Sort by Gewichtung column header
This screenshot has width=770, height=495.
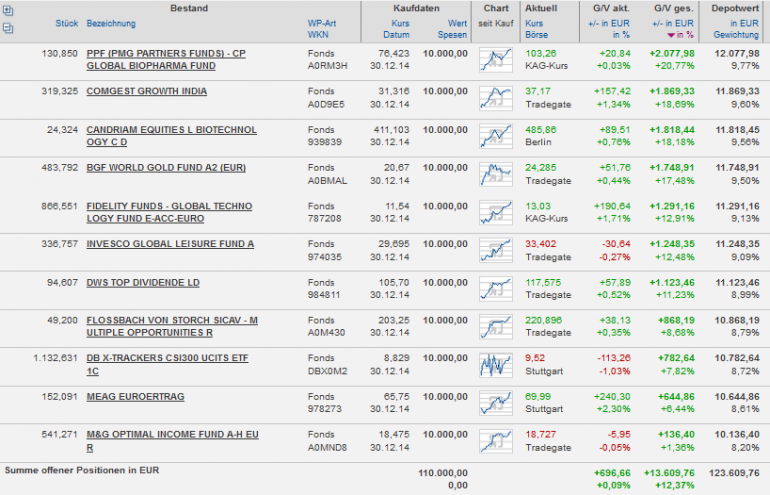click(736, 35)
